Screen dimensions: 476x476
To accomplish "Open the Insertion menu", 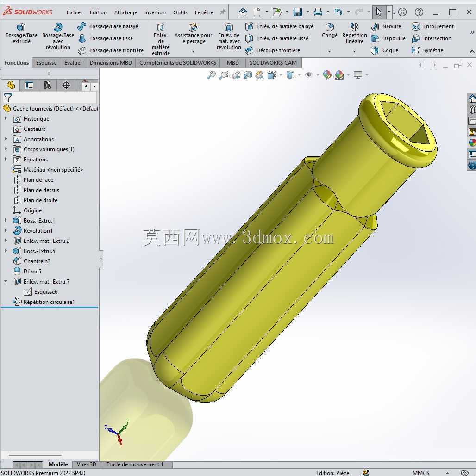I will click(155, 12).
